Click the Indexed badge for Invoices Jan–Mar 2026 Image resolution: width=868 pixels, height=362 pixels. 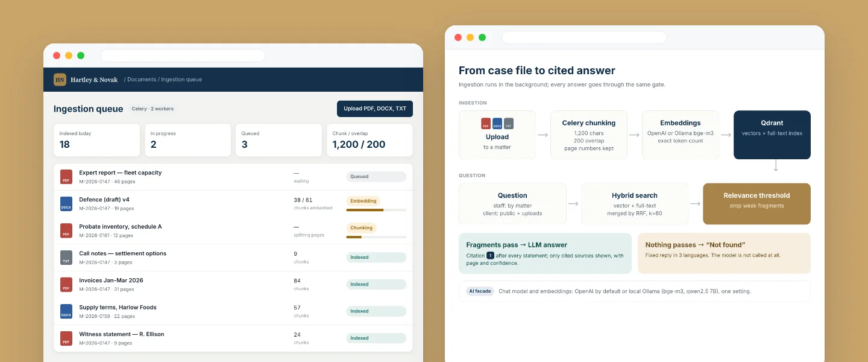pos(376,284)
